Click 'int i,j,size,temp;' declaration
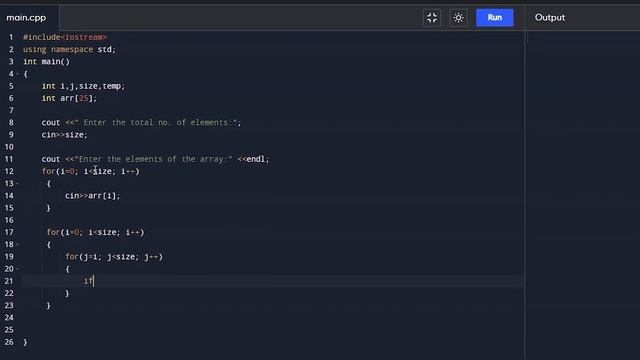Image resolution: width=640 pixels, height=360 pixels. click(x=83, y=86)
